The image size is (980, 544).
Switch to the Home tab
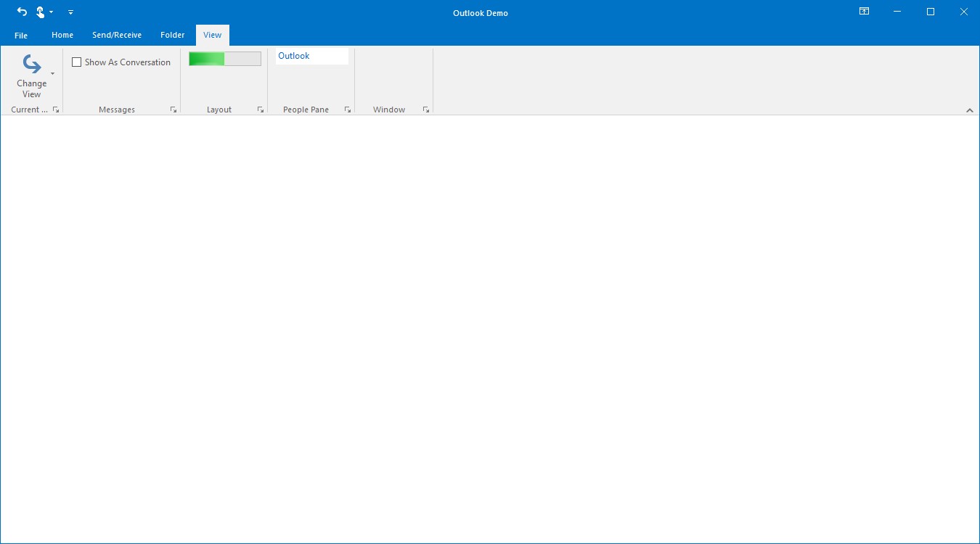(x=62, y=34)
